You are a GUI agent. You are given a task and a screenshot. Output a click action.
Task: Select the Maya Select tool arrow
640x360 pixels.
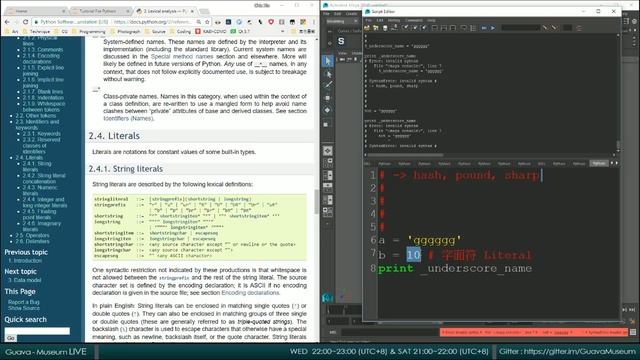pyautogui.click(x=328, y=61)
